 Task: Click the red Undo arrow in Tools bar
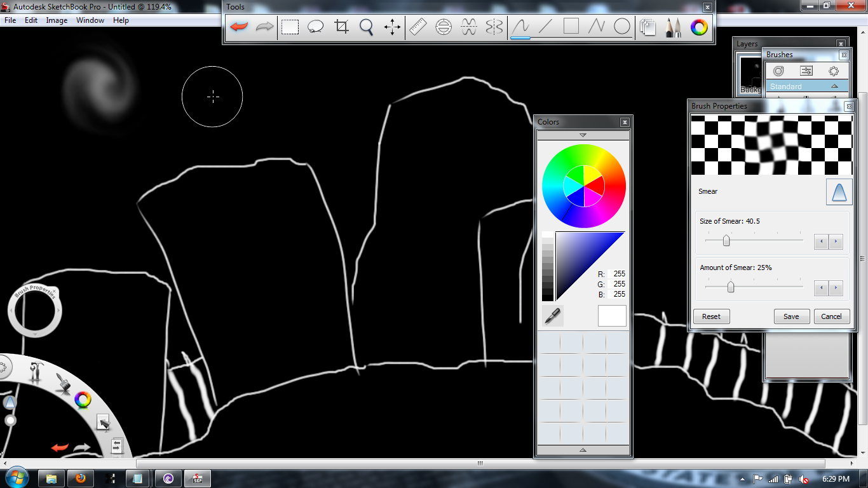tap(239, 27)
